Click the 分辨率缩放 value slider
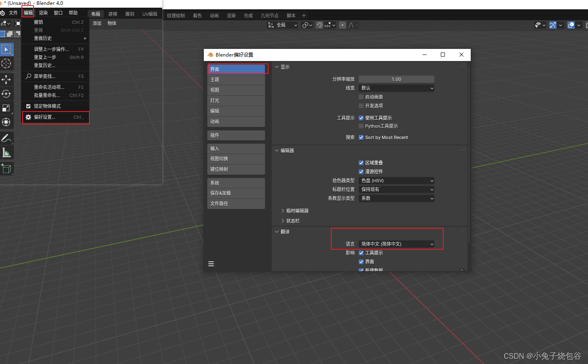 pyautogui.click(x=396, y=79)
